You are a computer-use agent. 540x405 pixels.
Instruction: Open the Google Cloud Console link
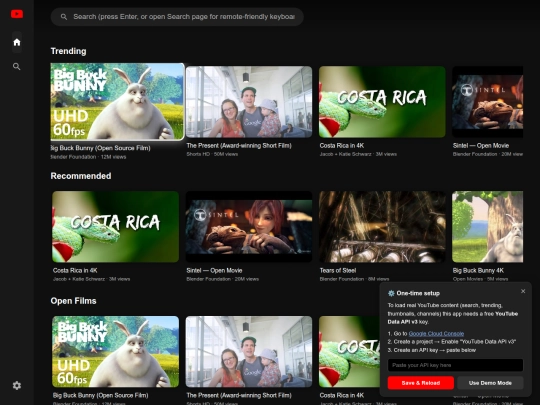pos(436,334)
